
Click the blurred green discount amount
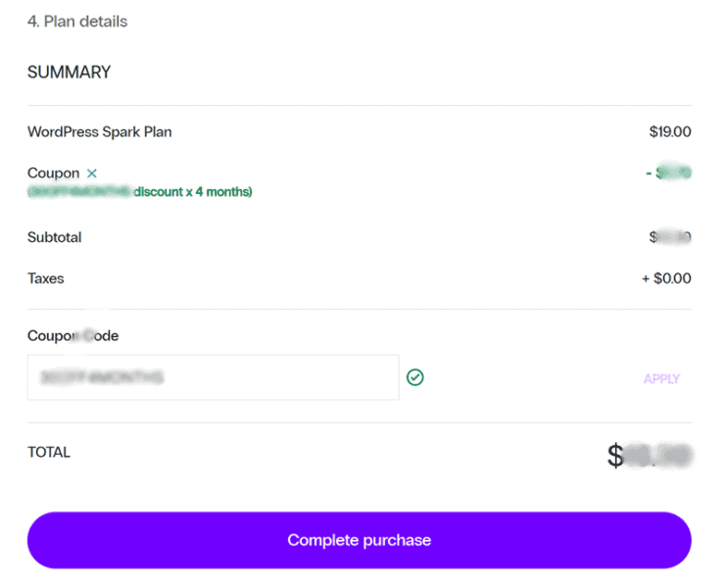668,173
